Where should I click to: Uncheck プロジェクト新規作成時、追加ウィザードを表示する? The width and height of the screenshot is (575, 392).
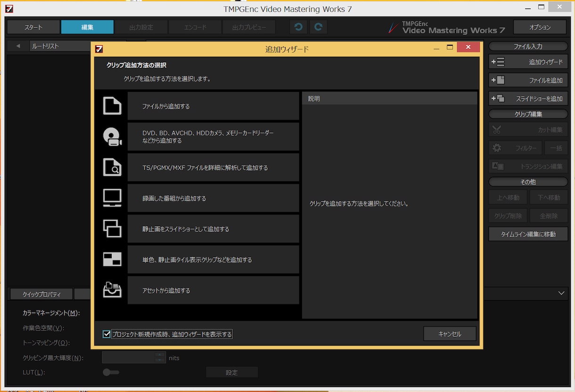coord(107,334)
